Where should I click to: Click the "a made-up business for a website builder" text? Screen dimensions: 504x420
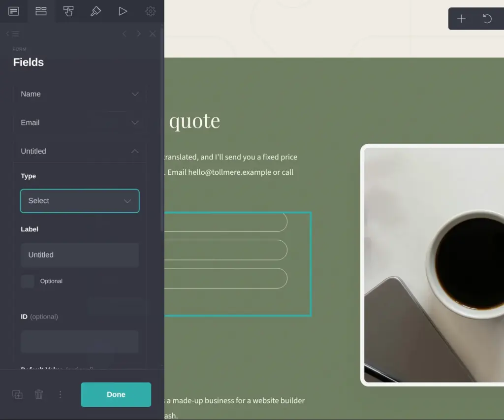(236, 401)
